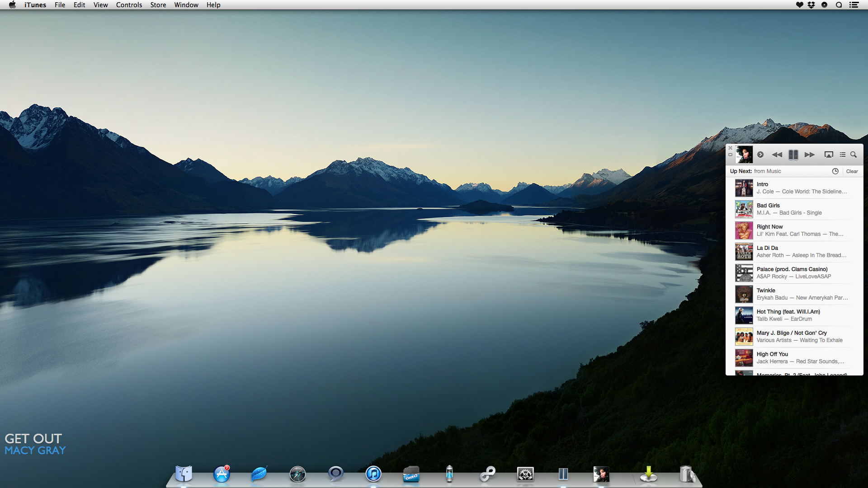The image size is (868, 488).
Task: Open System Preferences gear in the Dock
Action: pos(525,474)
